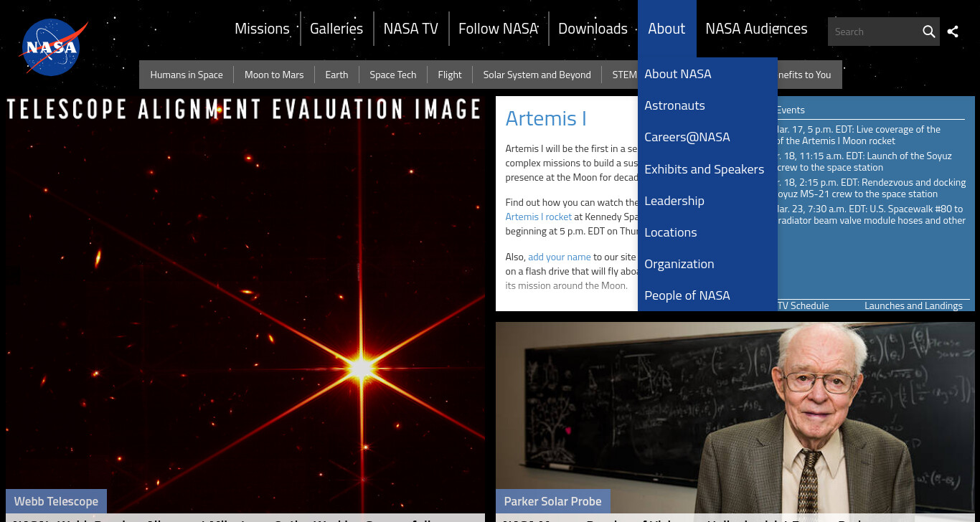The image size is (980, 522).
Task: Open the rendezvous and docking event
Action: pyautogui.click(x=872, y=188)
